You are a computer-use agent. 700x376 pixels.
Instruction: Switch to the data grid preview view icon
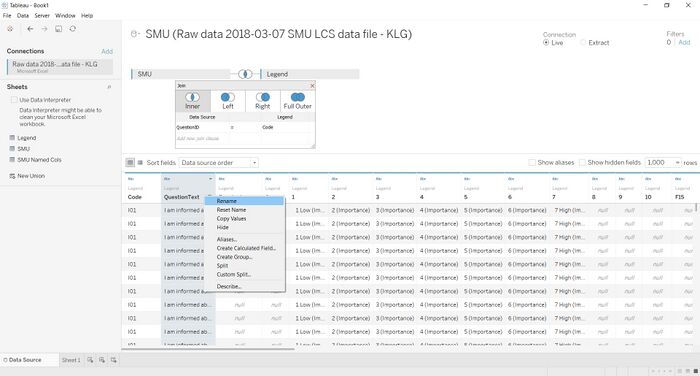pyautogui.click(x=130, y=163)
